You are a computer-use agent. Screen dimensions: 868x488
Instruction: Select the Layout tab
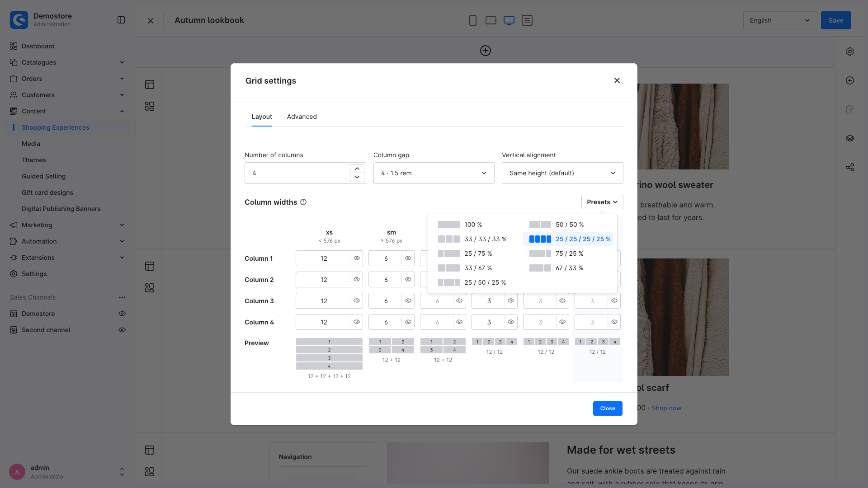[x=262, y=117]
